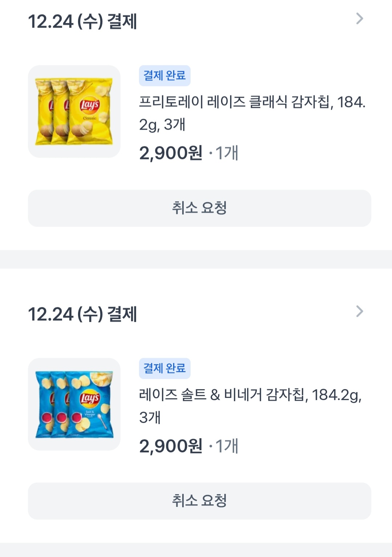
Task: Select the 2,900원 price on Salt & Vinegar order
Action: point(171,446)
